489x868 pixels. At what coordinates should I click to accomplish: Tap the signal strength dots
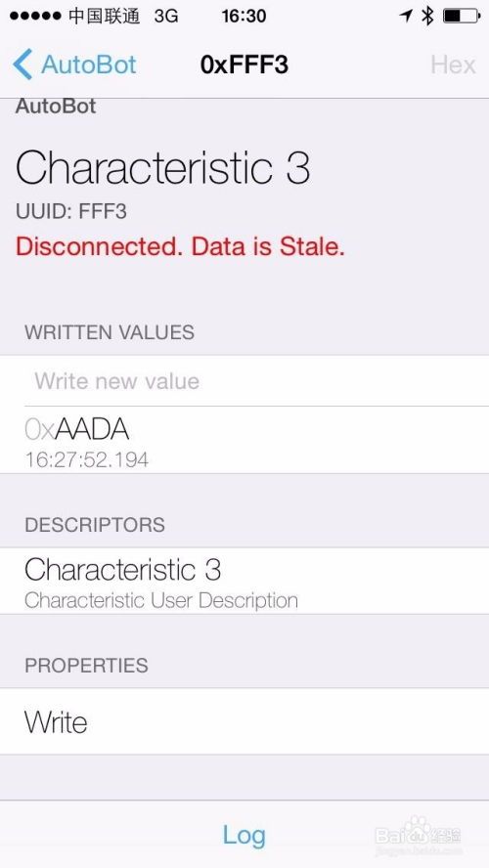[x=35, y=17]
